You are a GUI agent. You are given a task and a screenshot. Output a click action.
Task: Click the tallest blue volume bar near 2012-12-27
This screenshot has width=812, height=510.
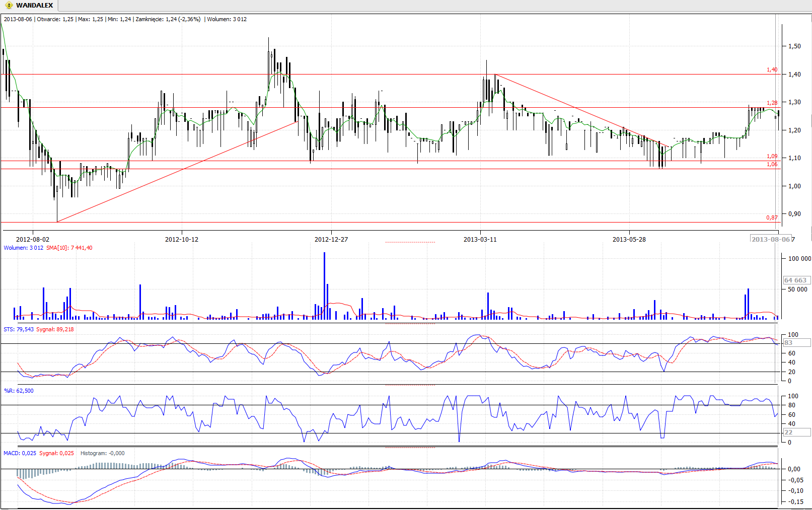pyautogui.click(x=325, y=286)
